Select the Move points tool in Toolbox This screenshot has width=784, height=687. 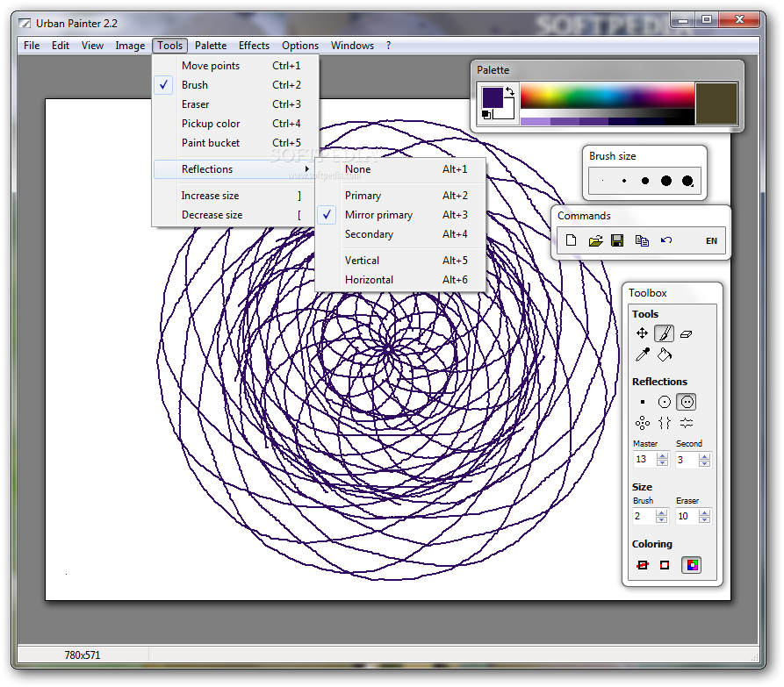click(x=642, y=333)
